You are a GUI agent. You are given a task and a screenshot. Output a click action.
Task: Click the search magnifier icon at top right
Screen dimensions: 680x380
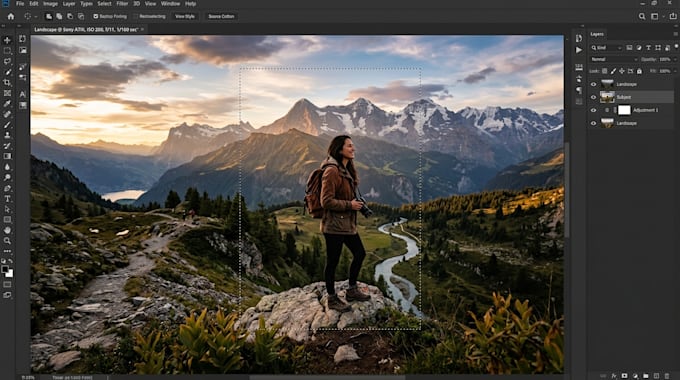tap(642, 16)
